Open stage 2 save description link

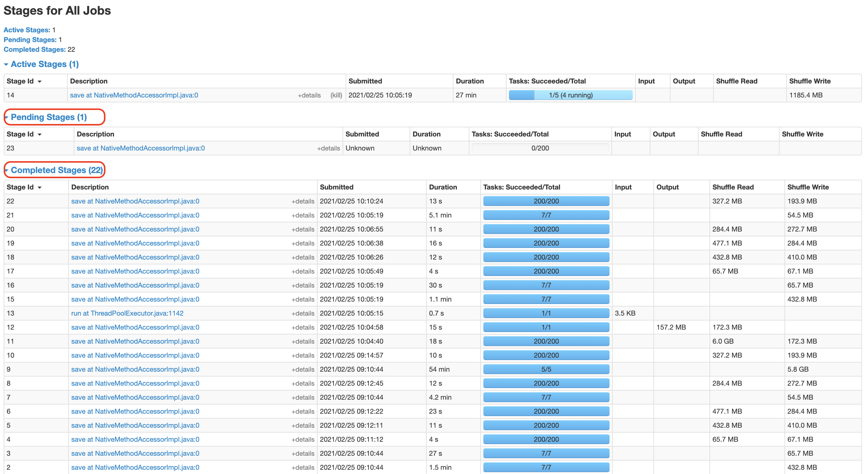point(135,467)
